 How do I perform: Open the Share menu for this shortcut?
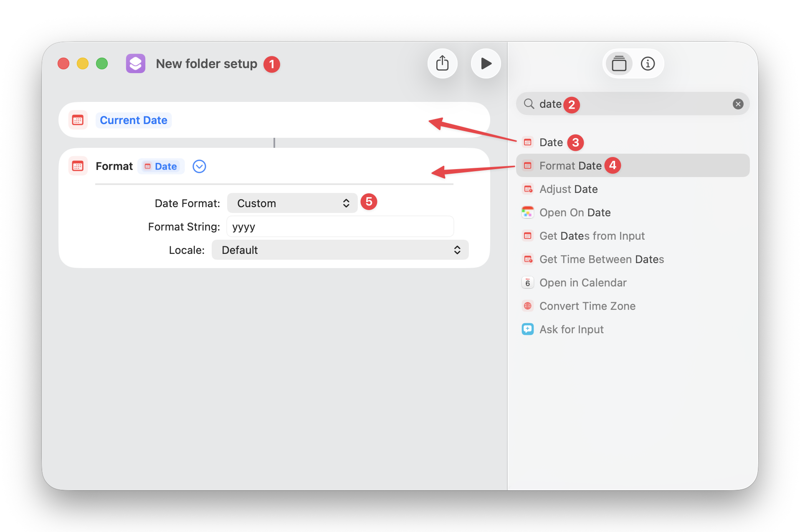click(442, 63)
